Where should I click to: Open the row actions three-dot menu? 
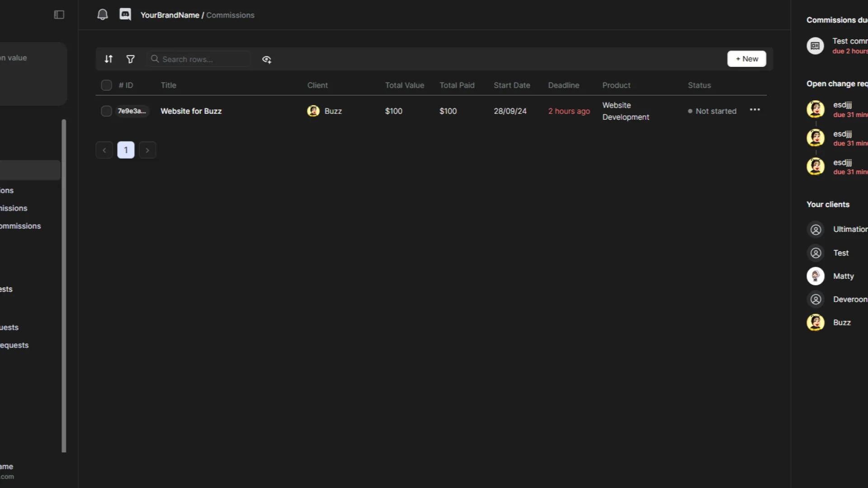(x=755, y=110)
